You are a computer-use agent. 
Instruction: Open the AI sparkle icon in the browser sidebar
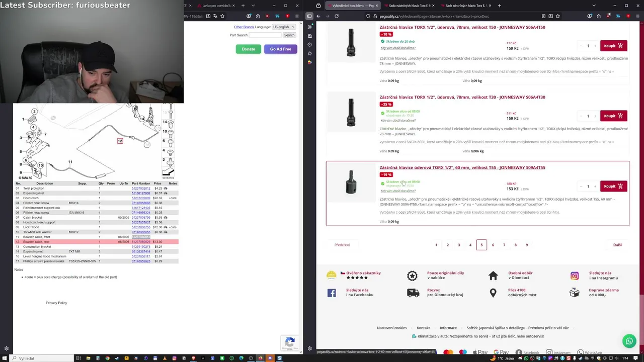point(309,27)
